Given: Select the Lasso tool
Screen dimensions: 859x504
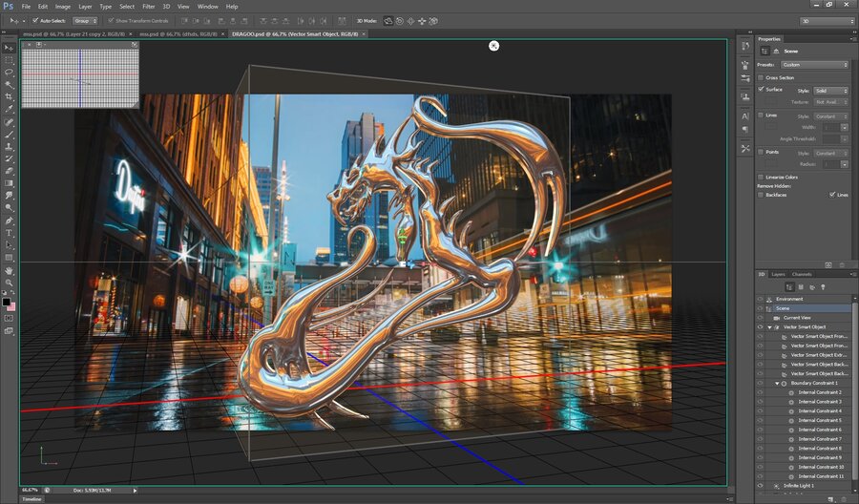Looking at the screenshot, I should 9,73.
